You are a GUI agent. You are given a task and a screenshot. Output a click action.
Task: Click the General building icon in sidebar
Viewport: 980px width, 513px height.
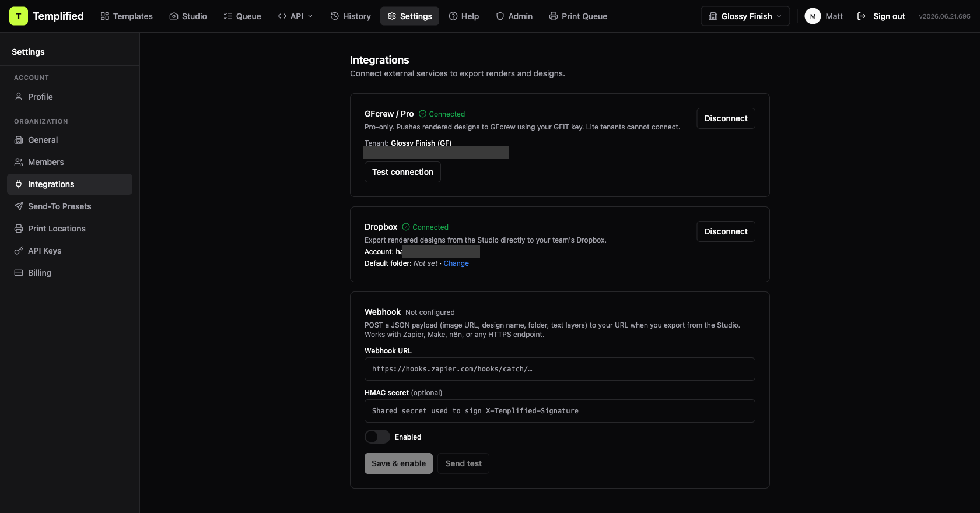[19, 140]
